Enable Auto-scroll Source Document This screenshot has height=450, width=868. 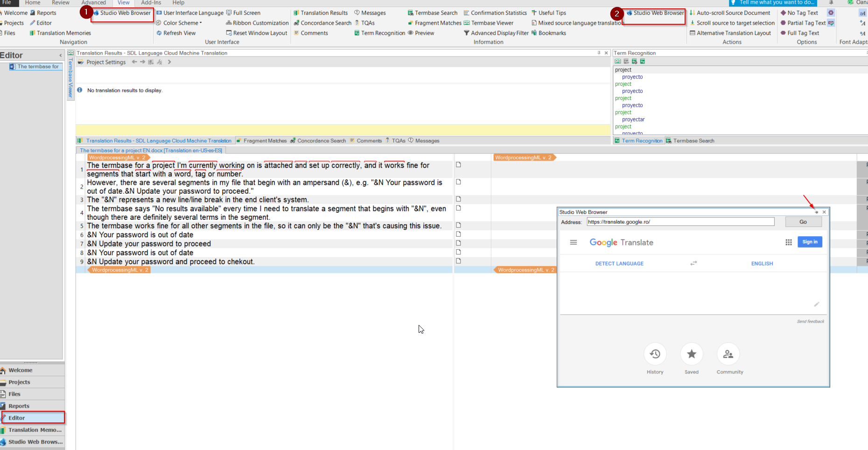click(731, 13)
